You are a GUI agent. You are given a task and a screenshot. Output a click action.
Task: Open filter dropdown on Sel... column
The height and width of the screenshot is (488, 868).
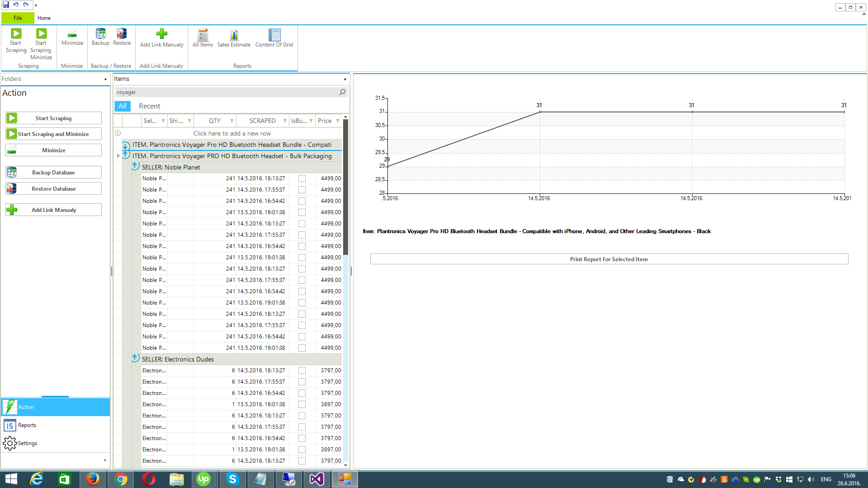[163, 121]
